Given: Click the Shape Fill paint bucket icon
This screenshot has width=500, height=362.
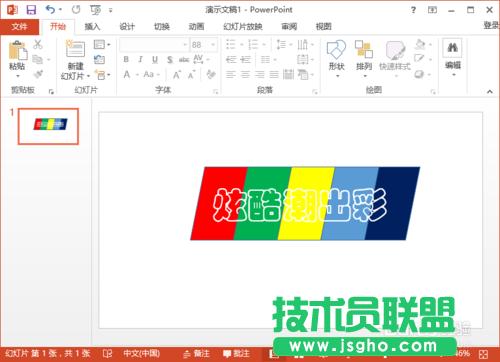Looking at the screenshot, I should pyautogui.click(x=420, y=44).
